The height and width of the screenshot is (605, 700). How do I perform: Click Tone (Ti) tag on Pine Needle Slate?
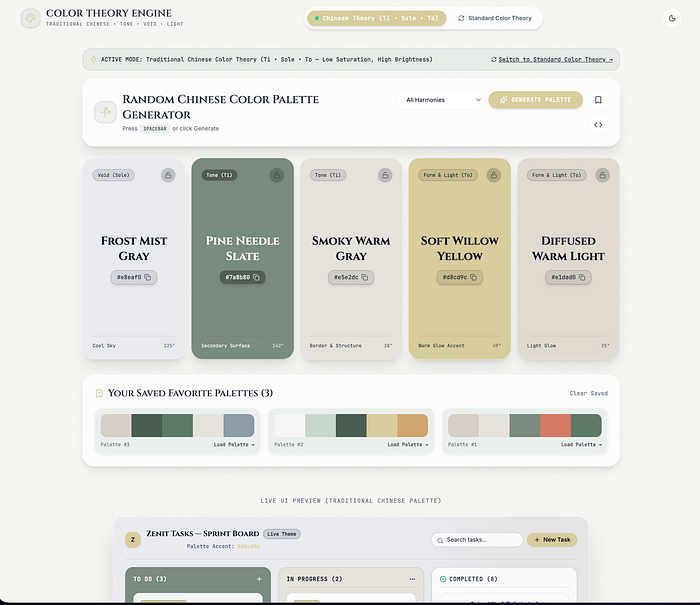coord(219,175)
